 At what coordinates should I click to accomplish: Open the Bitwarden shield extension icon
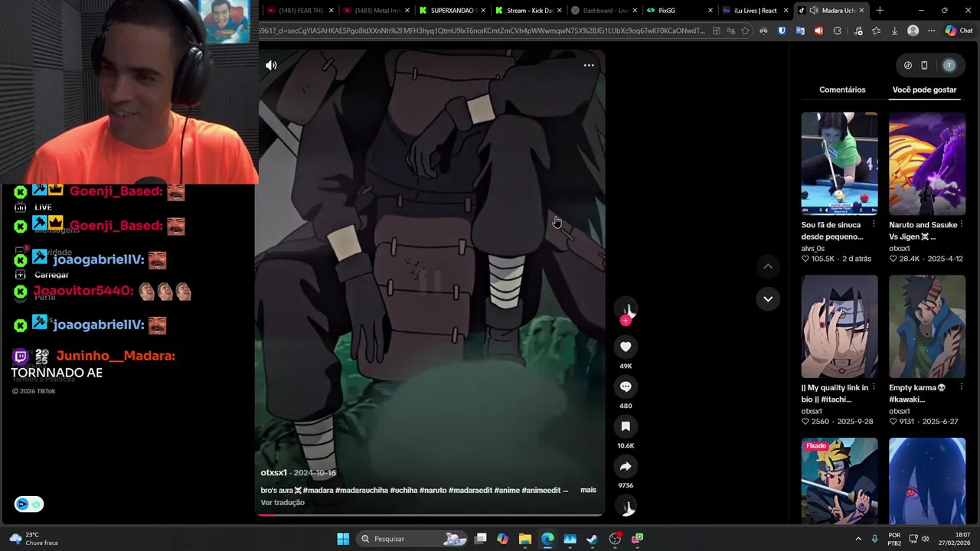click(782, 31)
